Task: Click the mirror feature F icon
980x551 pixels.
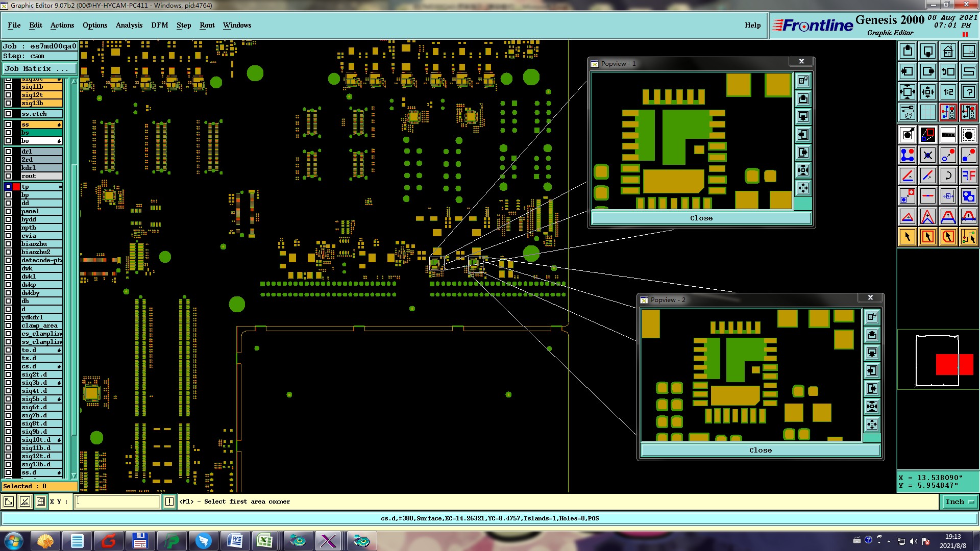Action: point(968,176)
